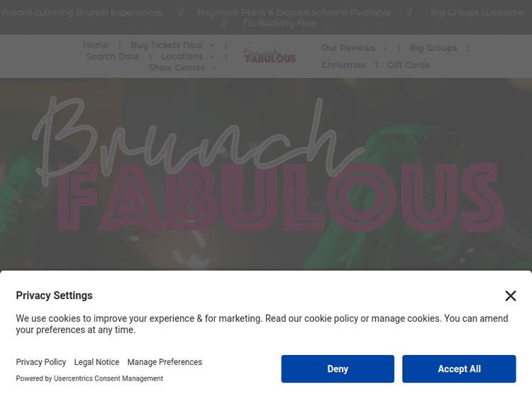Open Manage Preferences for cookies
Screen dimensions: 532x399
[x=165, y=362]
